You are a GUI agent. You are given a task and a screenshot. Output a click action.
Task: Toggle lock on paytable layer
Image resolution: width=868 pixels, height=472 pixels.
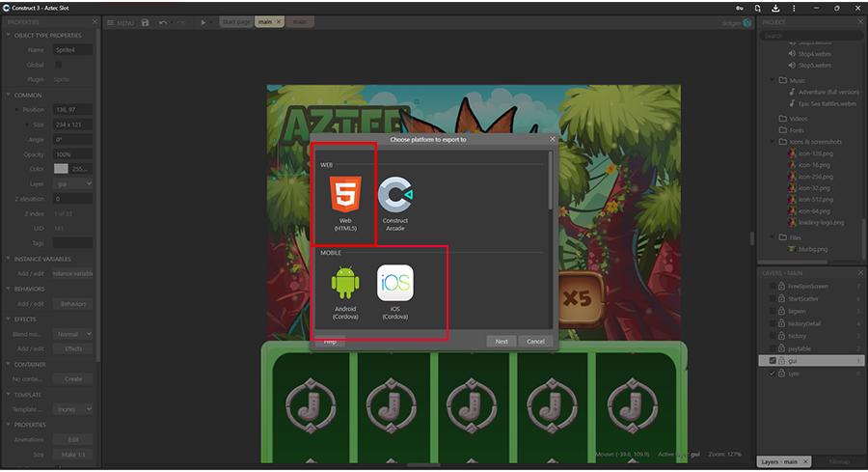[x=781, y=348]
